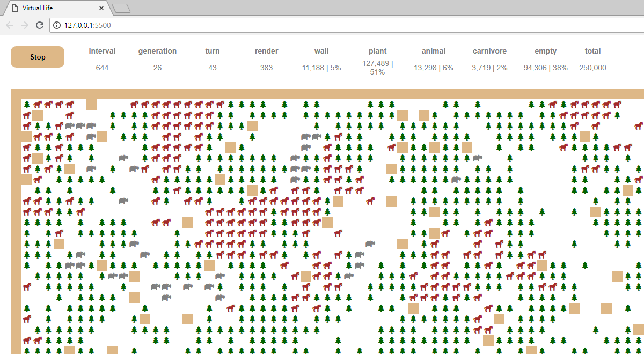This screenshot has width=644, height=354.
Task: Click the page icon on the Virtual Life tab
Action: (14, 8)
